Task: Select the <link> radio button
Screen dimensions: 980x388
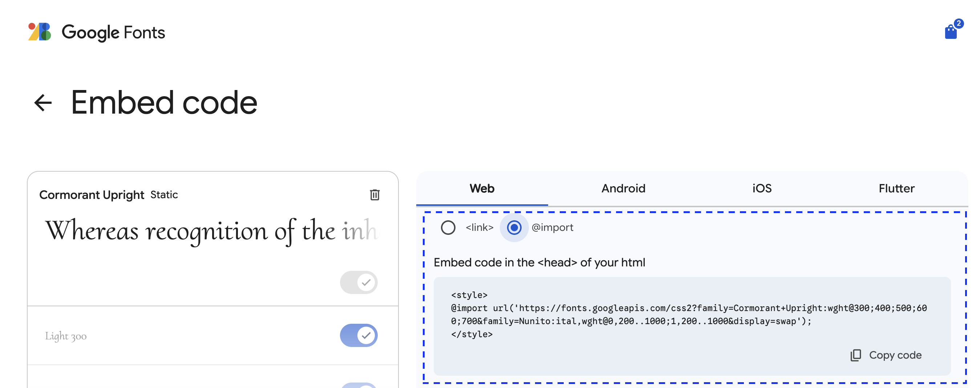Action: click(x=448, y=228)
